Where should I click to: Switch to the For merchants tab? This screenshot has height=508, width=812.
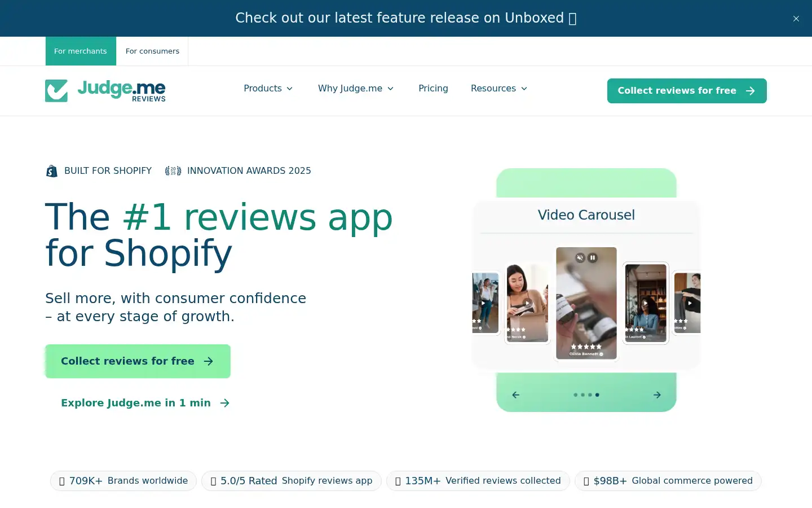(x=81, y=51)
